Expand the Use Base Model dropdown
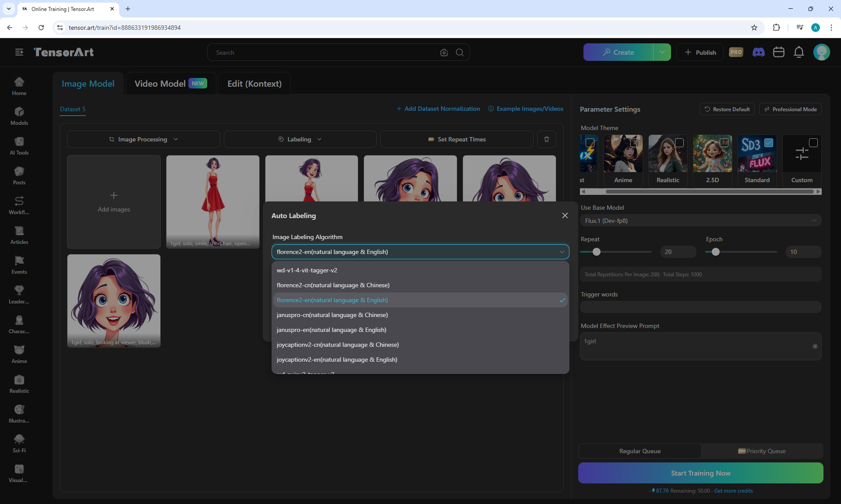841x504 pixels. click(x=700, y=221)
